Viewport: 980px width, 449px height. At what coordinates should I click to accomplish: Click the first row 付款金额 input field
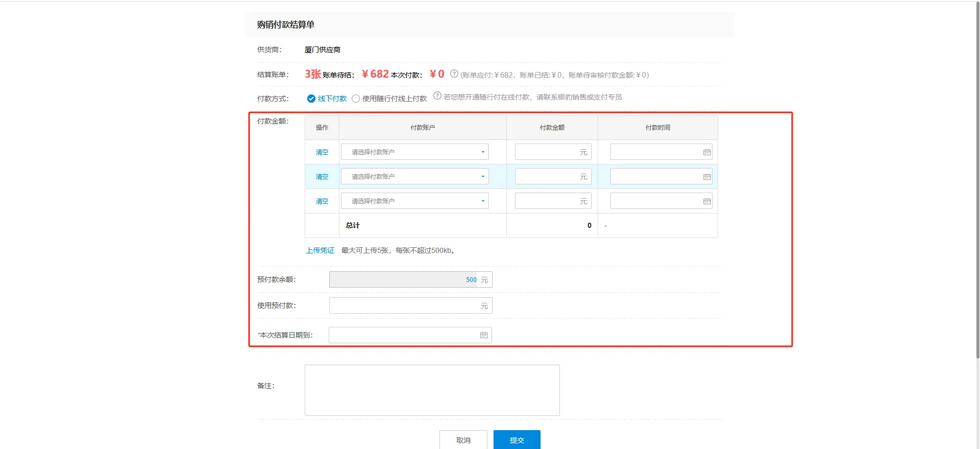(547, 152)
